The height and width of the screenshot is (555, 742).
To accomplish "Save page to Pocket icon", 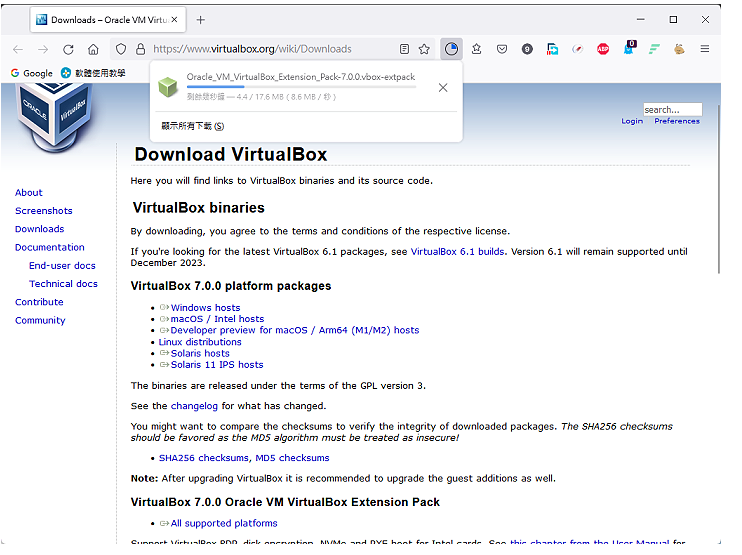I will pyautogui.click(x=502, y=49).
